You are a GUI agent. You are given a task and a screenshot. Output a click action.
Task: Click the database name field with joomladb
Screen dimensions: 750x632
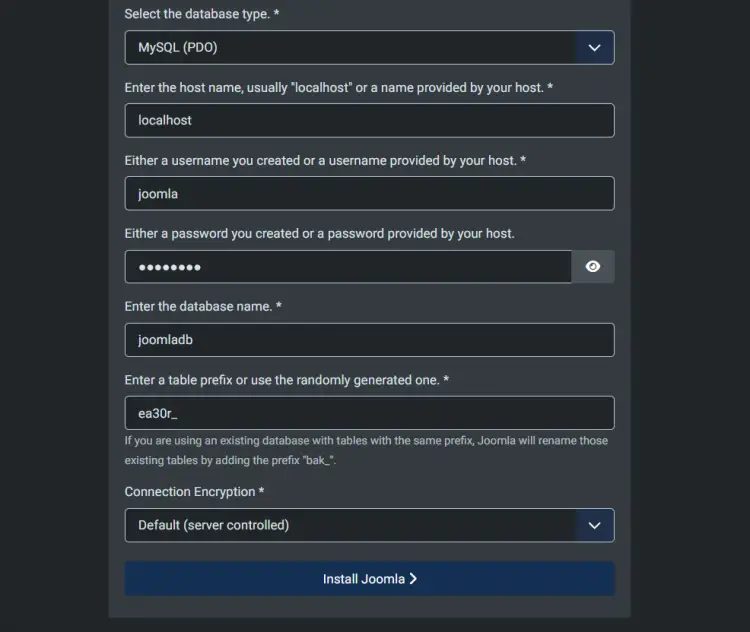(x=369, y=340)
